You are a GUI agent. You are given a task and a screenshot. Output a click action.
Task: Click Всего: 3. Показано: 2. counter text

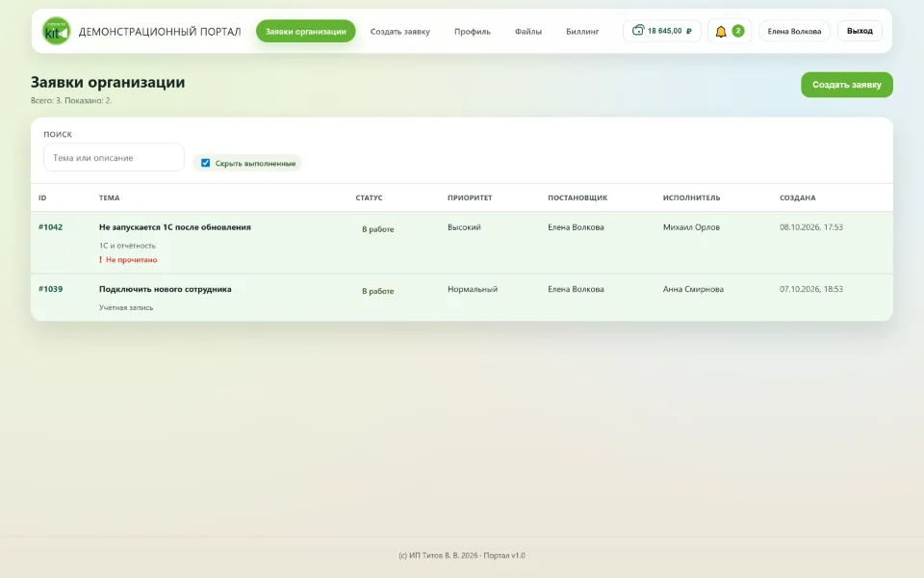tap(71, 101)
